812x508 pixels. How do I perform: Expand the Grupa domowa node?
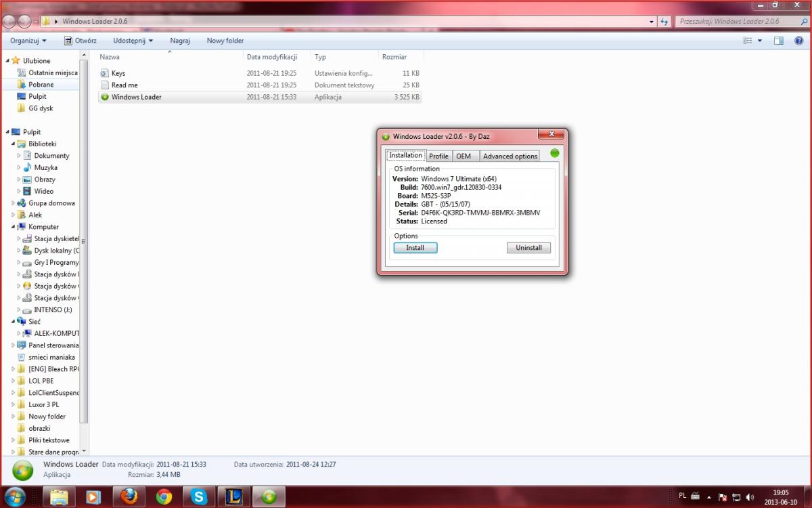13,203
